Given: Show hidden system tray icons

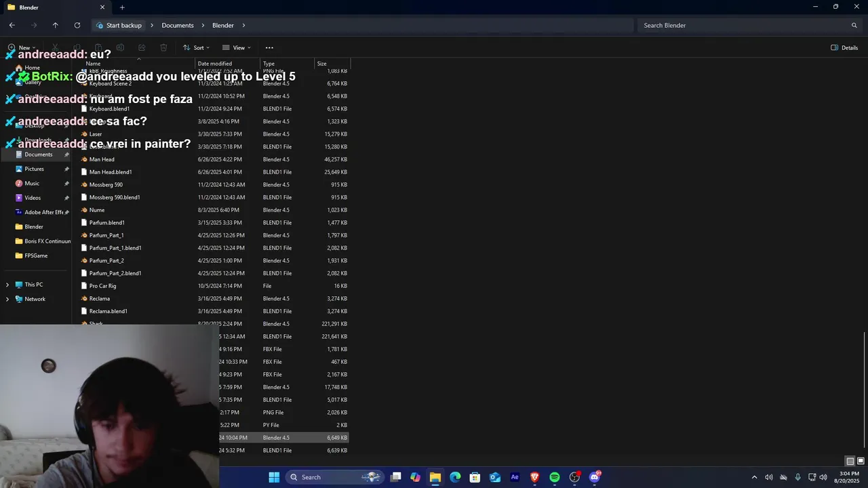Looking at the screenshot, I should pyautogui.click(x=754, y=477).
